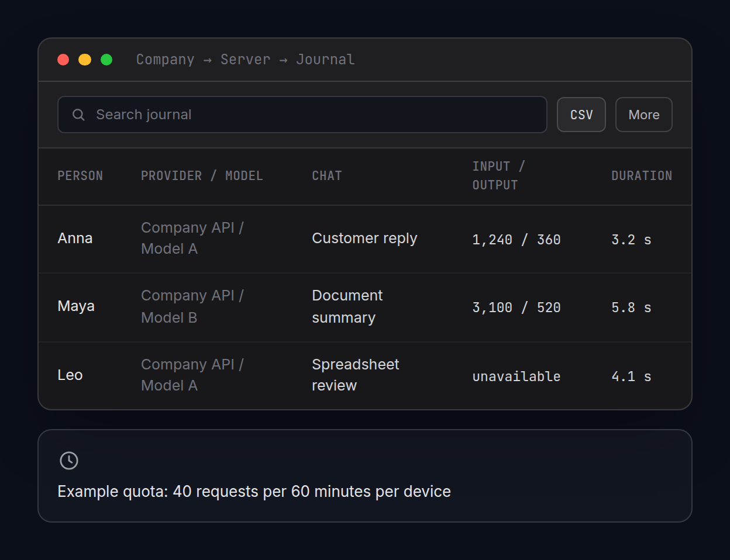730x560 pixels.
Task: Sort by the DURATION column header
Action: (642, 176)
